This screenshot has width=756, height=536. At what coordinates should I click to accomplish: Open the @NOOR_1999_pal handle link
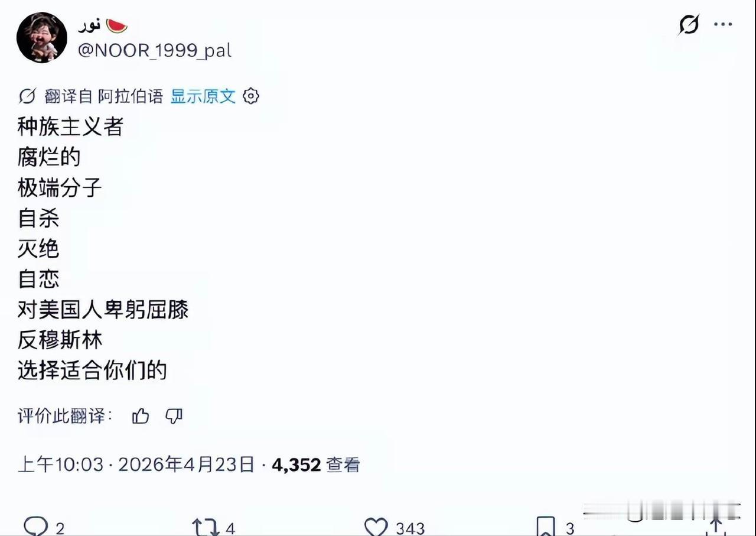pos(155,50)
